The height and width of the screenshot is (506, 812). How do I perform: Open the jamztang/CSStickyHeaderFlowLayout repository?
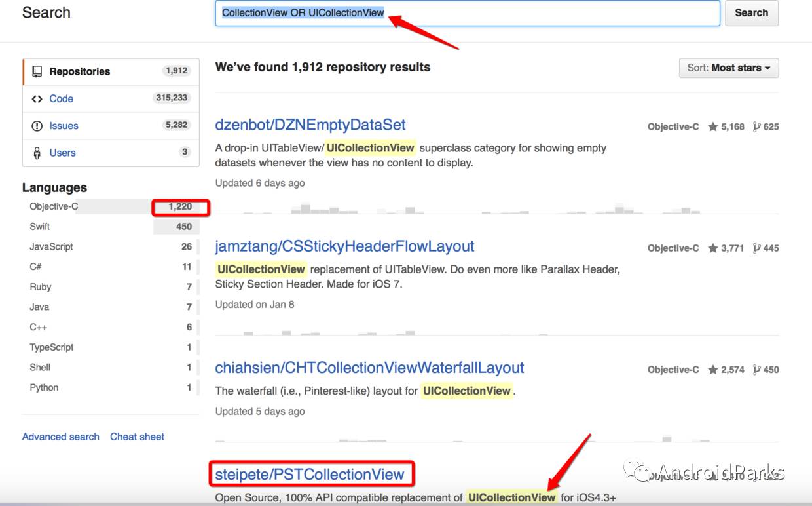[345, 246]
